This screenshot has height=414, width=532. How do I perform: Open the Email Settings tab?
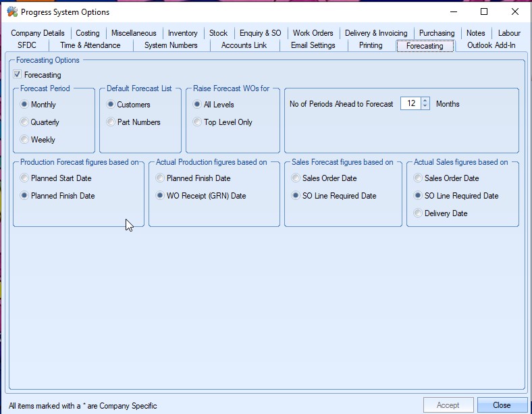[x=313, y=45]
